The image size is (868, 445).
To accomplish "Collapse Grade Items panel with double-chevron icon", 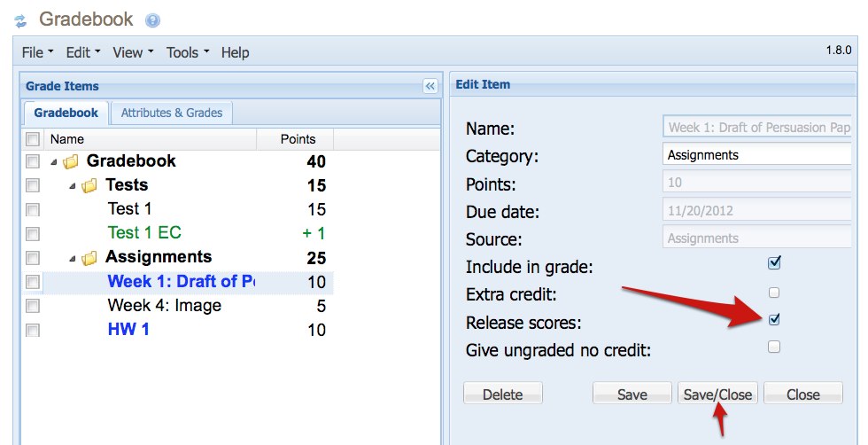I will 430,86.
